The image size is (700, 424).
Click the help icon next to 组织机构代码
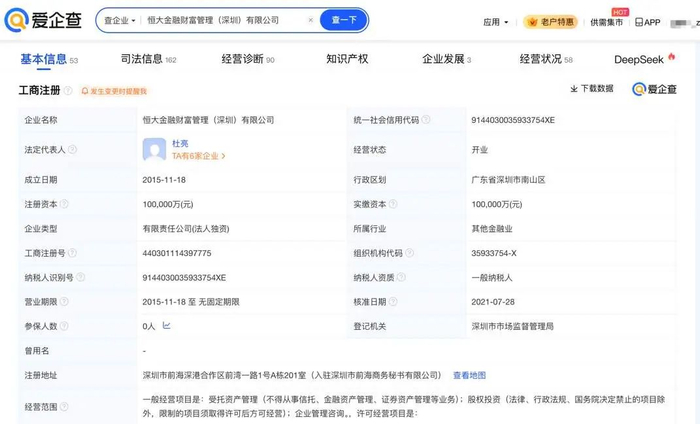409,253
